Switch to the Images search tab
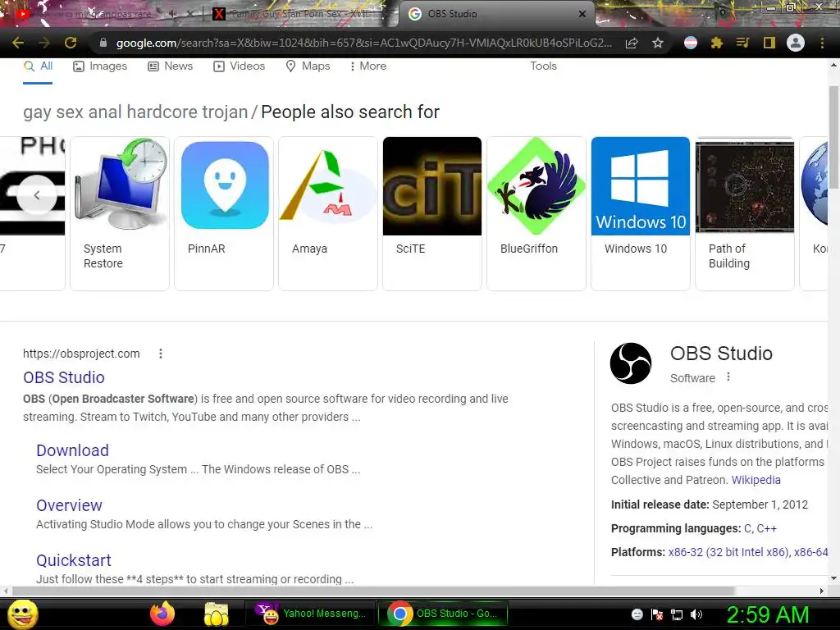The image size is (840, 630). [x=100, y=66]
